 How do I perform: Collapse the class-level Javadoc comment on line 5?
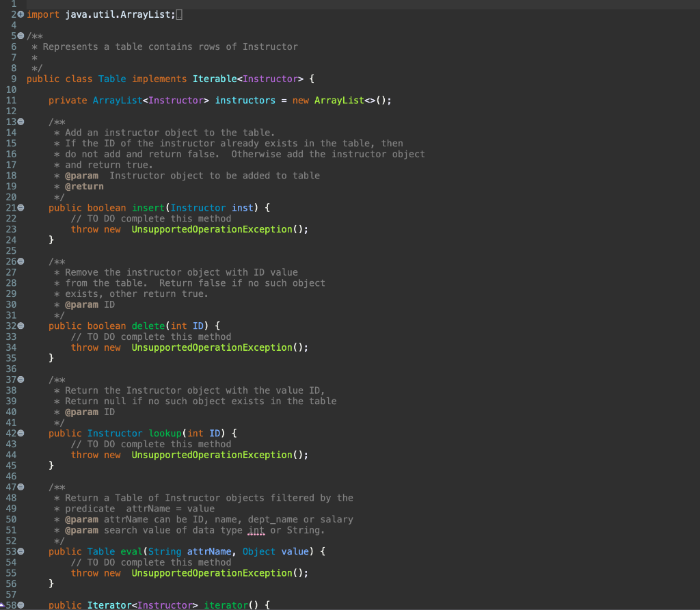(21, 36)
